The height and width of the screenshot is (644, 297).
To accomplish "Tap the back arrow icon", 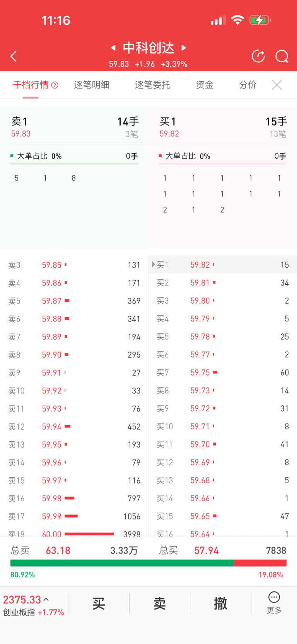I will 14,56.
